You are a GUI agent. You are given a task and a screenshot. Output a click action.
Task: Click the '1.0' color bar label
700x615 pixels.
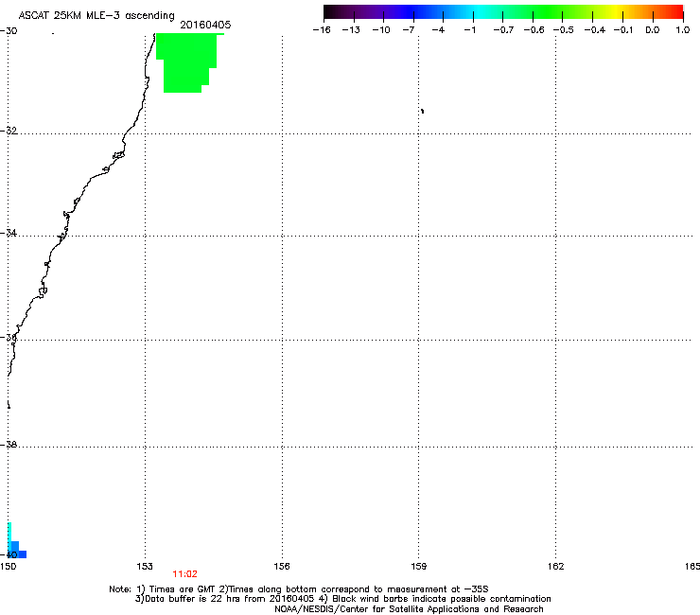(x=683, y=30)
